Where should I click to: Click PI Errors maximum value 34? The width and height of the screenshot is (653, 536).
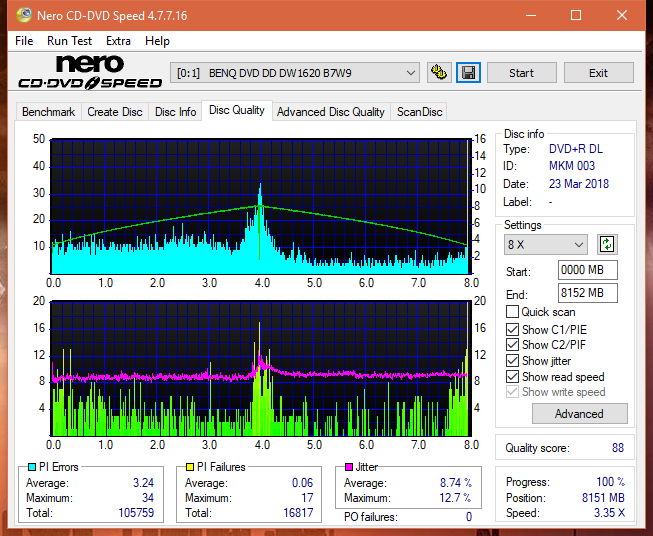click(148, 498)
